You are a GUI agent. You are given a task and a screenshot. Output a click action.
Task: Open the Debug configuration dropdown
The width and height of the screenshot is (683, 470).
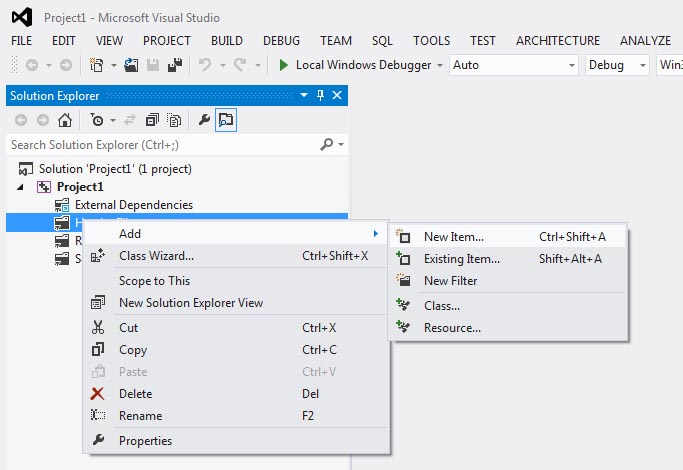point(617,65)
